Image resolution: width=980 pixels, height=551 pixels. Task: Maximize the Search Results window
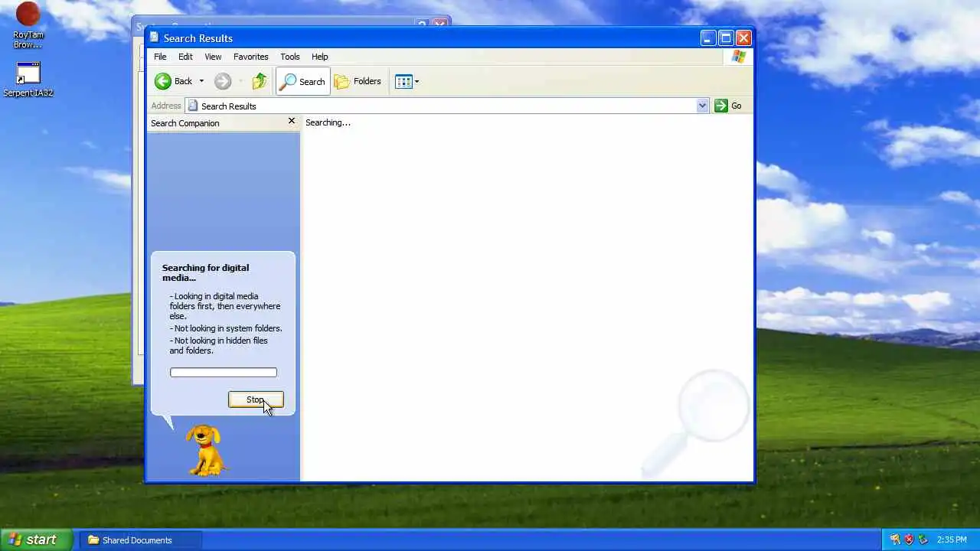point(726,37)
